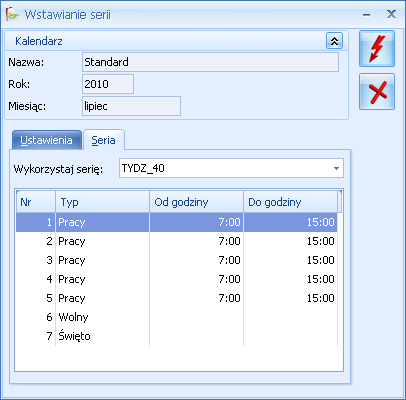406x400 pixels.
Task: Switch to the Ustawienia tab
Action: point(47,140)
